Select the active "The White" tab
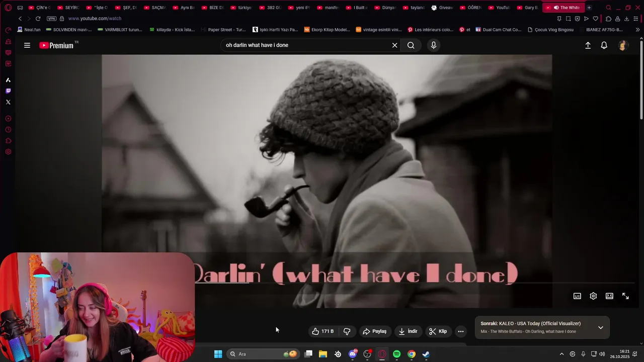 click(563, 8)
